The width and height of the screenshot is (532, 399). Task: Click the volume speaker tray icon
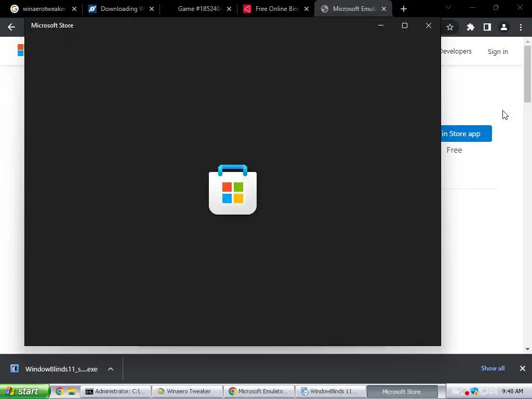tap(493, 391)
